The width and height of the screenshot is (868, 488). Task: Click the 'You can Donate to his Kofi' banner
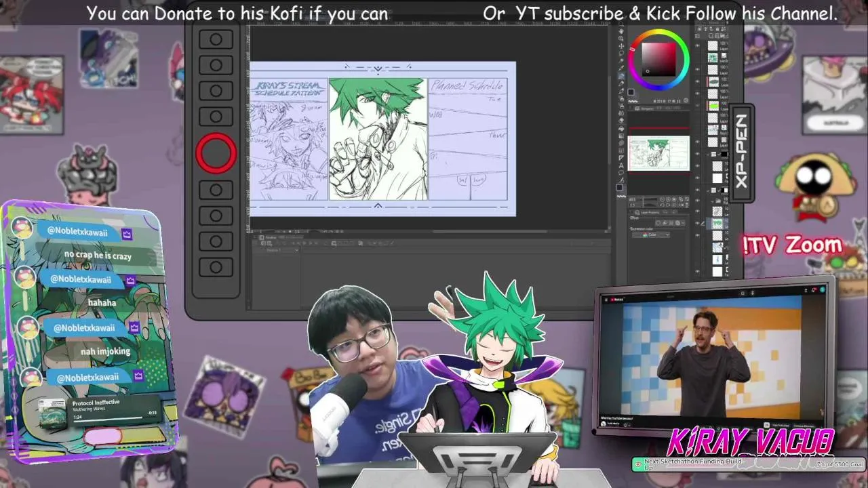pyautogui.click(x=237, y=13)
